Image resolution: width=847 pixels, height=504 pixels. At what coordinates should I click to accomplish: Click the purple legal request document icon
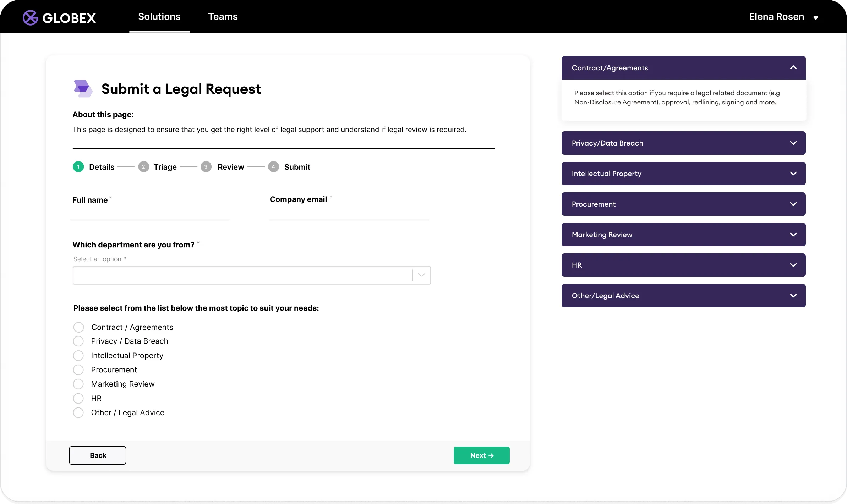[x=82, y=88]
